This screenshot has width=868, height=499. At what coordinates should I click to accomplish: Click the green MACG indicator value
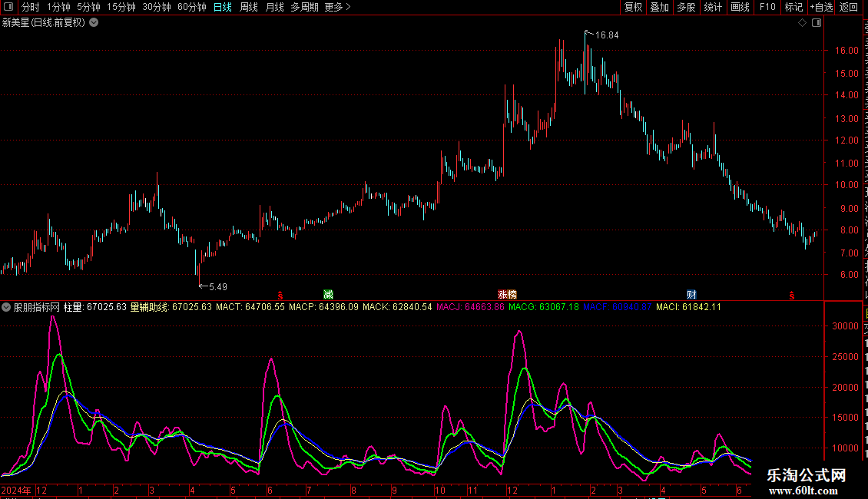[544, 307]
